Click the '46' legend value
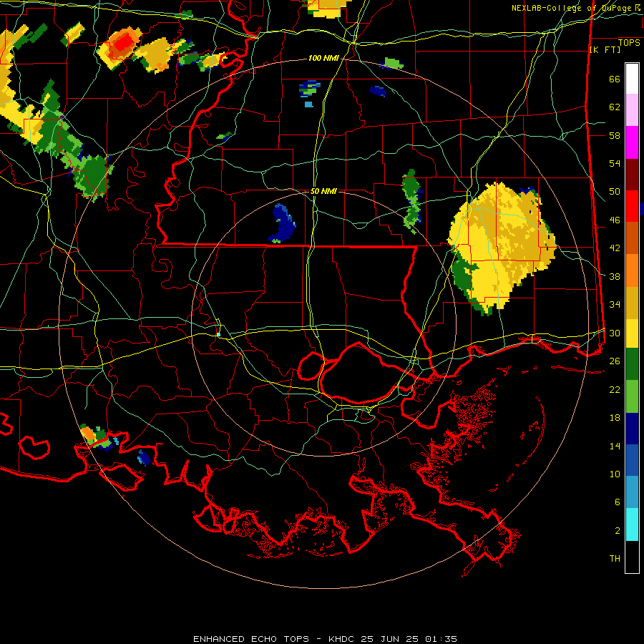This screenshot has width=644, height=644. tap(615, 220)
